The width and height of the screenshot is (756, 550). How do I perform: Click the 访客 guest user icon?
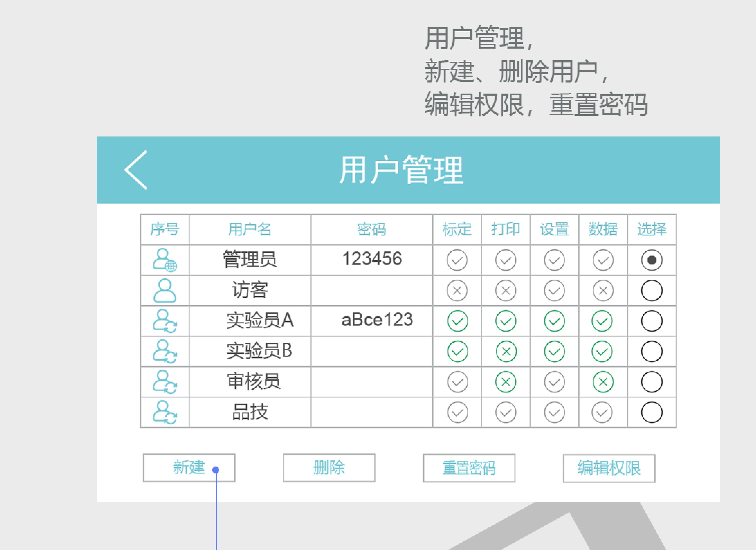click(165, 290)
